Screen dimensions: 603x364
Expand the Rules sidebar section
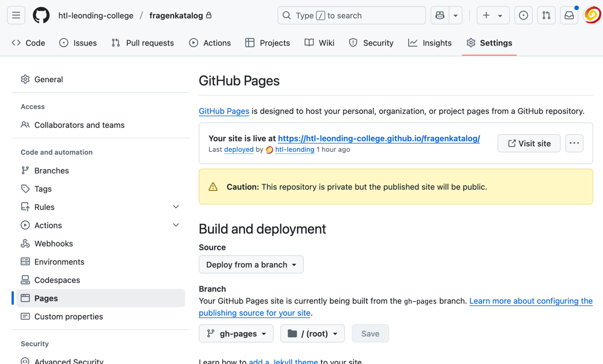pyautogui.click(x=176, y=207)
